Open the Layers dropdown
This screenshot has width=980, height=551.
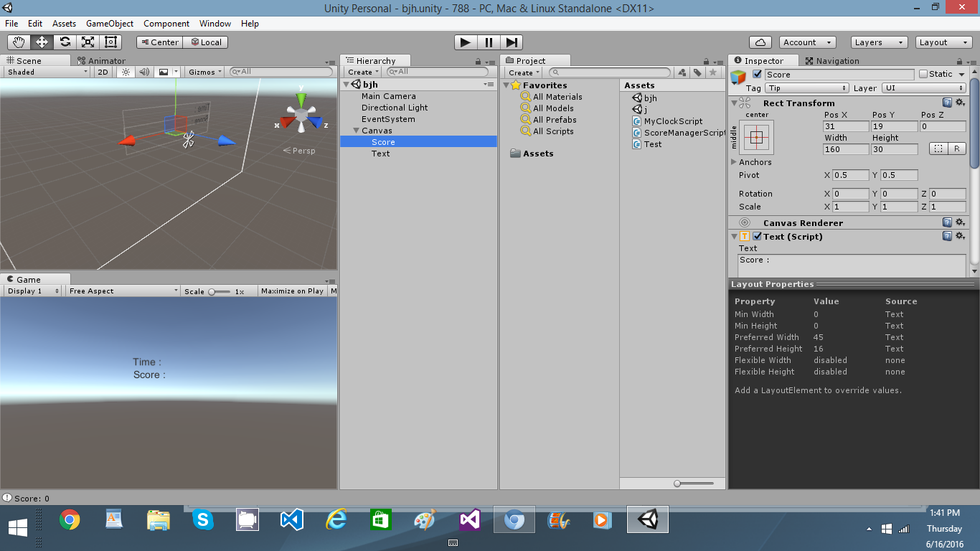(880, 42)
